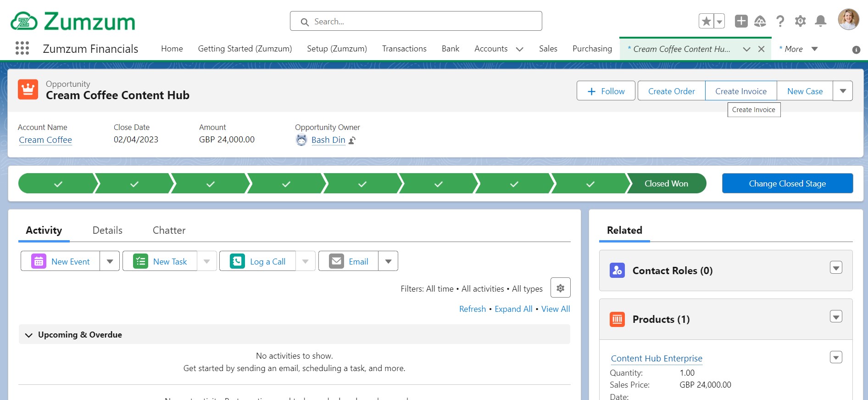This screenshot has width=868, height=400.
Task: Open Global Actions plus icon
Action: [x=741, y=21]
